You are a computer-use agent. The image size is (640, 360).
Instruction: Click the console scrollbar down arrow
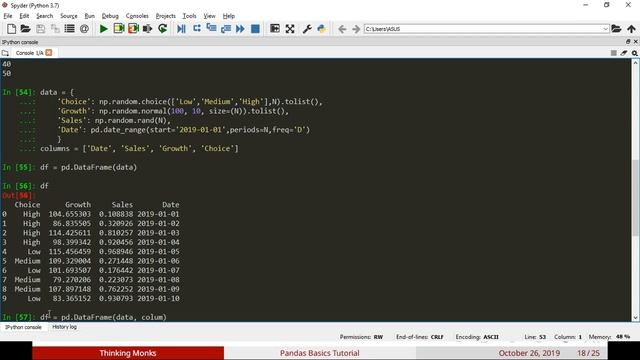tap(635, 318)
